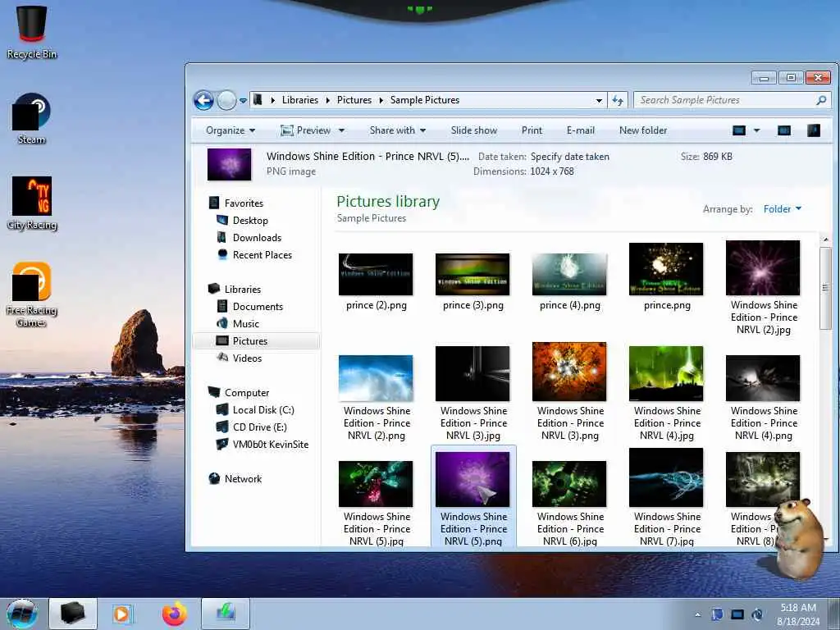Click E-mail in the toolbar
Screen dimensions: 840x630
coord(580,130)
